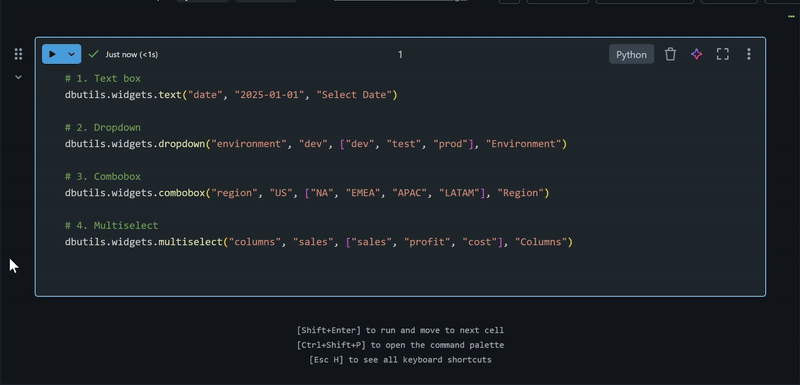Click the "LATAM" string in code

459,193
